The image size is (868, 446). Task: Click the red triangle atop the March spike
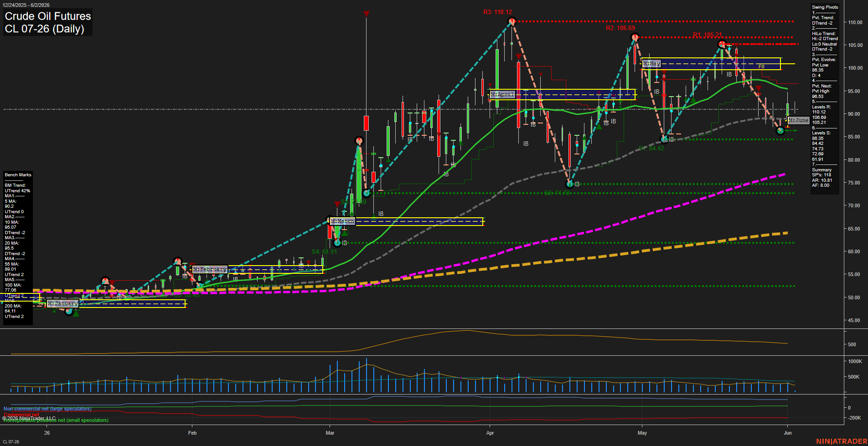click(367, 14)
